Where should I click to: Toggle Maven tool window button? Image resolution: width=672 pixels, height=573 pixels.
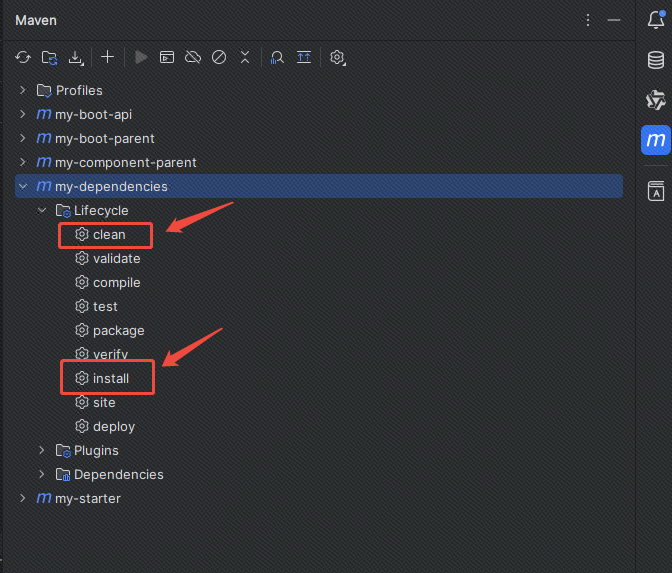point(656,140)
